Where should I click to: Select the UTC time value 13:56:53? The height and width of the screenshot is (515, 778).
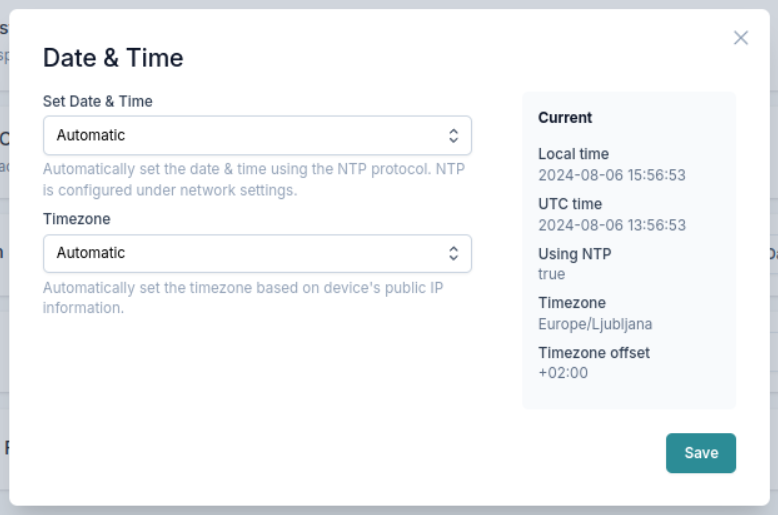(x=612, y=225)
